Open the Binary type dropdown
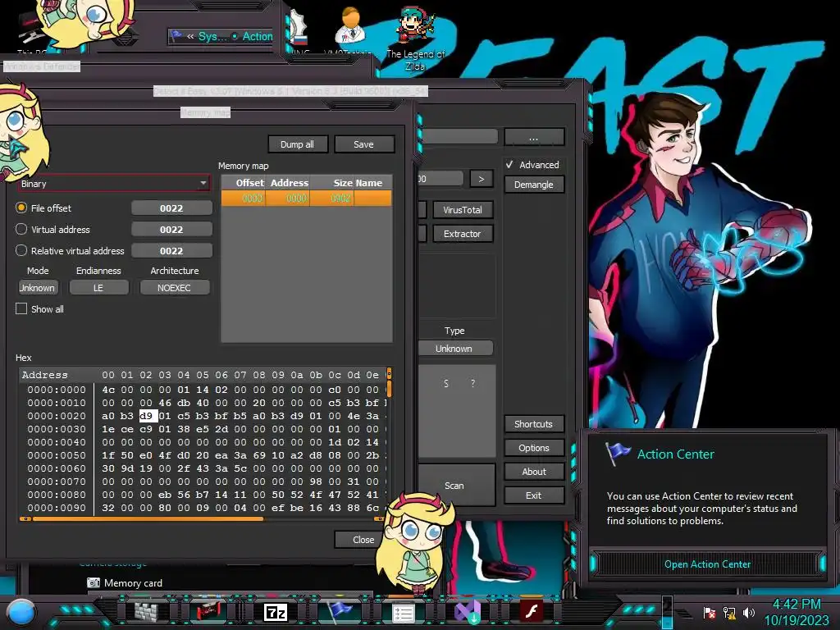 [x=113, y=183]
